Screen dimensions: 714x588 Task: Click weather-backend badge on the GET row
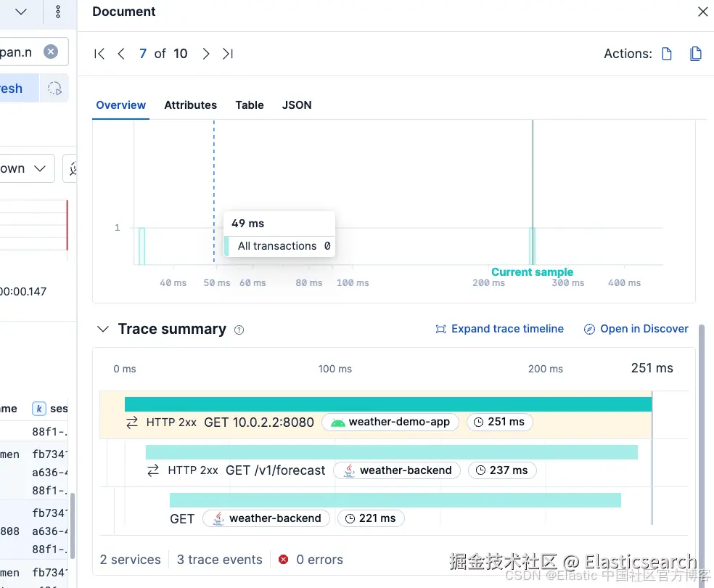[x=266, y=518]
